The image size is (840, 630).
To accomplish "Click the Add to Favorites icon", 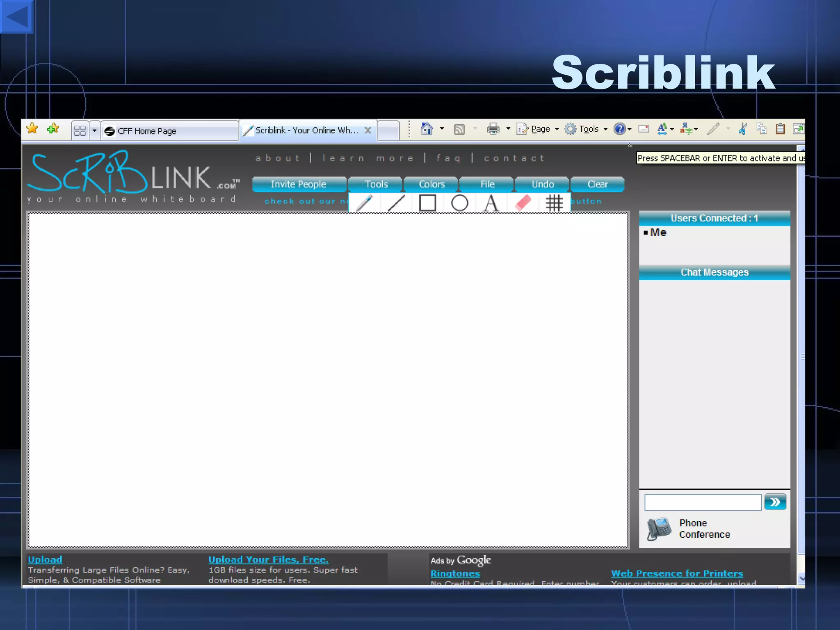I will click(53, 129).
